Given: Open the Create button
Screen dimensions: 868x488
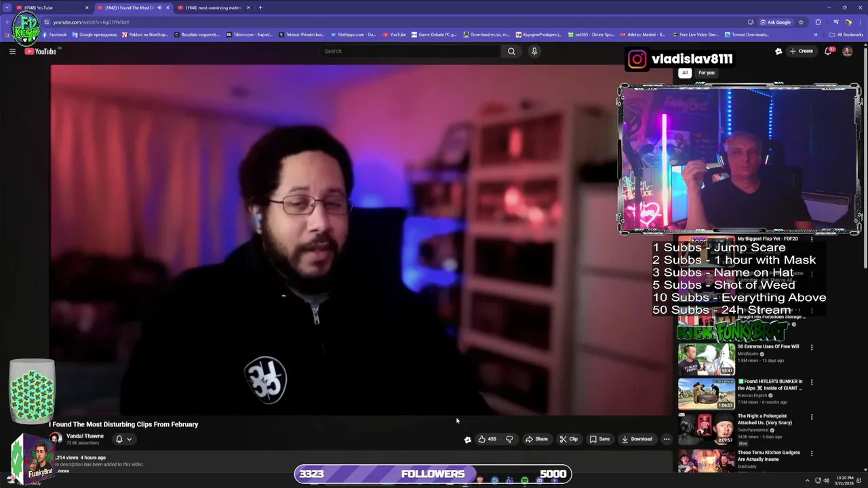Looking at the screenshot, I should click(x=801, y=51).
